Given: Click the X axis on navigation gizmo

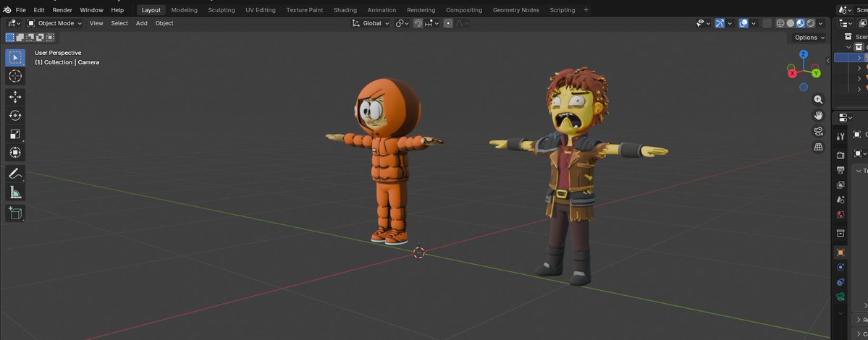Looking at the screenshot, I should pyautogui.click(x=792, y=73).
